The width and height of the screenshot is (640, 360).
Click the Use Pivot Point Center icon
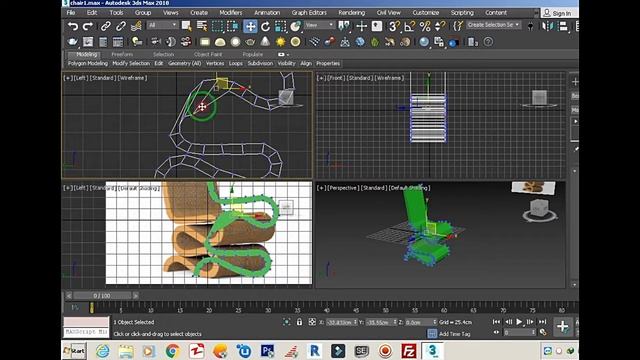pos(344,27)
